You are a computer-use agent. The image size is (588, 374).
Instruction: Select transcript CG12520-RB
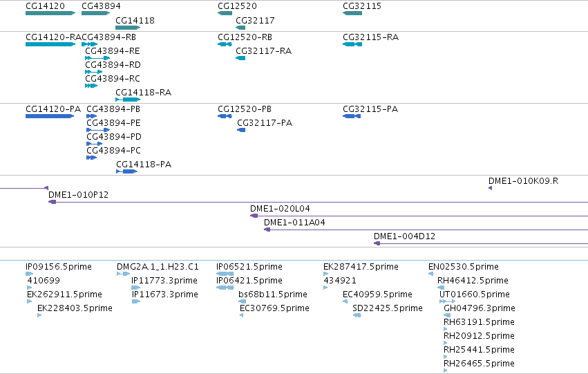pos(225,44)
